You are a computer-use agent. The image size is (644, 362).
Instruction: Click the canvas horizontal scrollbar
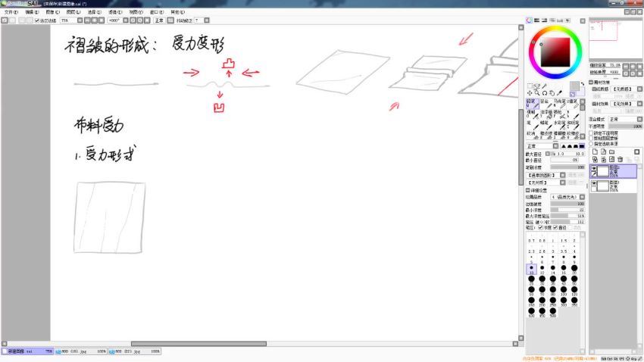199,344
